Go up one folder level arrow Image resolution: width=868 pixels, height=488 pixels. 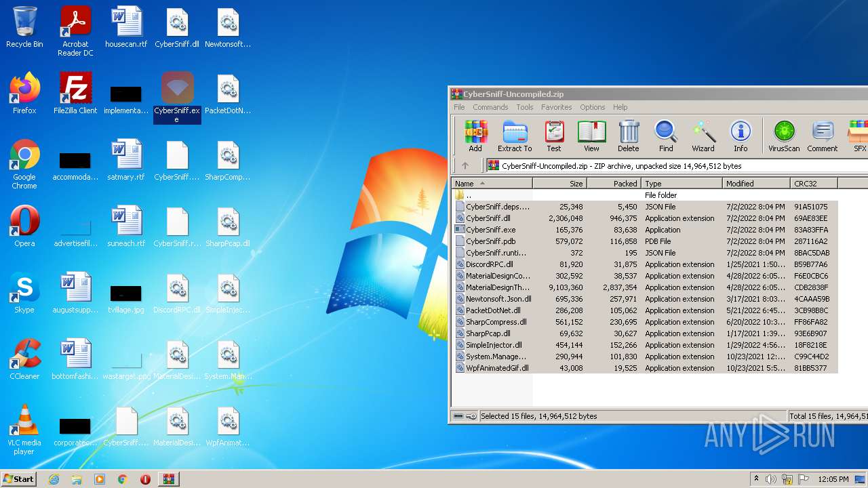(465, 165)
